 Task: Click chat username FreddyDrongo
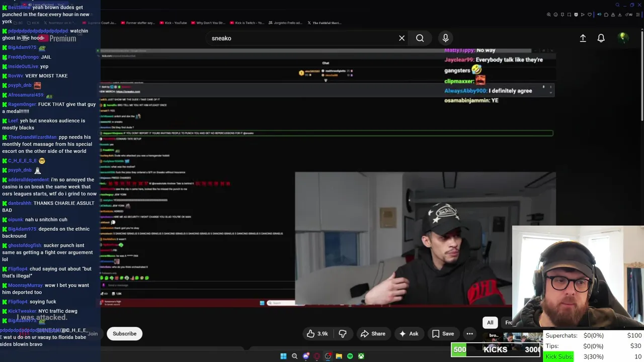point(23,57)
